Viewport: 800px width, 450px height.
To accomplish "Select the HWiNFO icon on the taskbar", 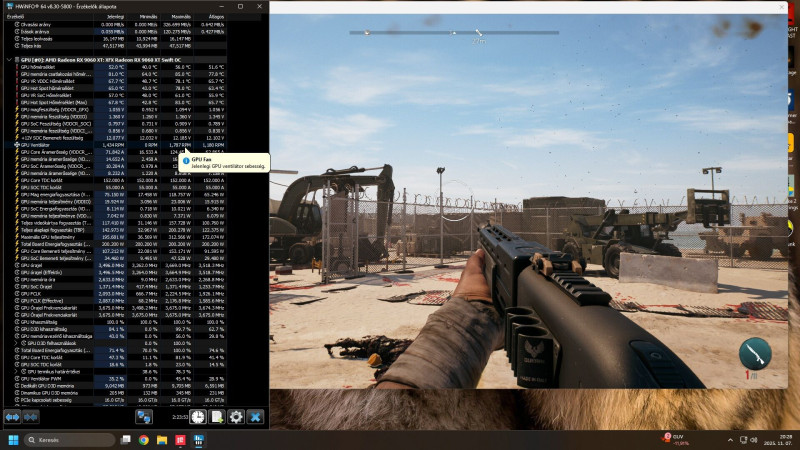I will [198, 440].
